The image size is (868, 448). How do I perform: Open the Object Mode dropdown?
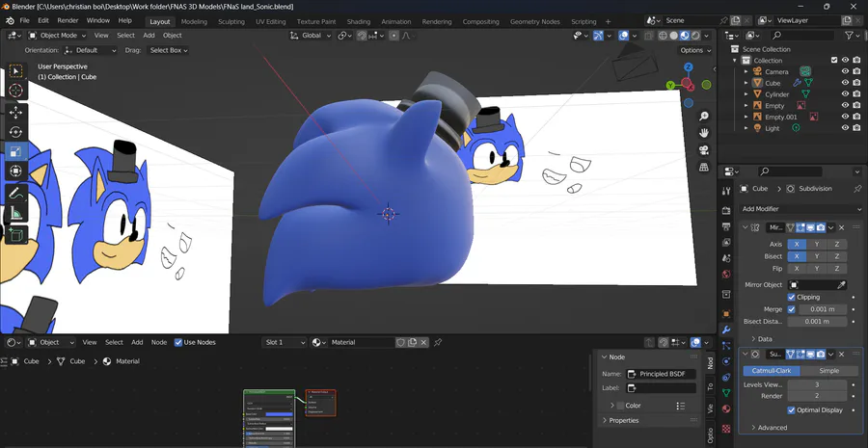[x=57, y=36]
